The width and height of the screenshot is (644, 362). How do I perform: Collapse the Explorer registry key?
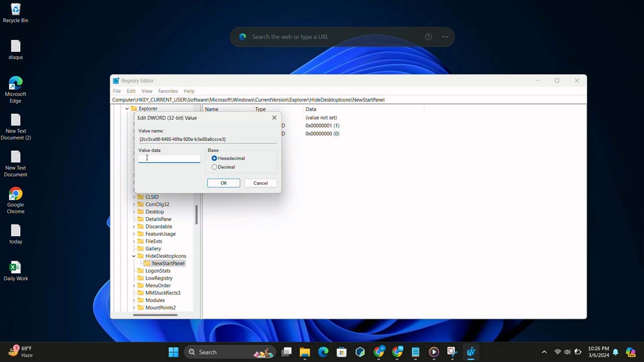(x=127, y=108)
